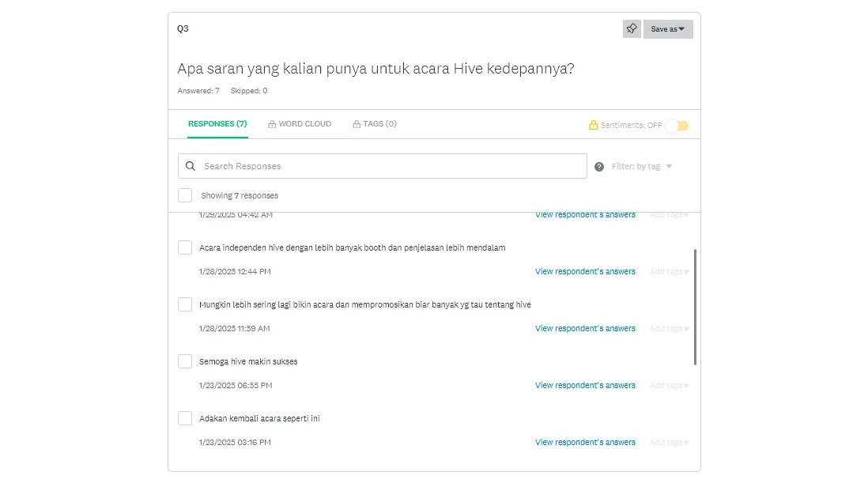Open Add tags for 03:16 PM response
Viewport: 868px width, 487px height.
point(670,443)
